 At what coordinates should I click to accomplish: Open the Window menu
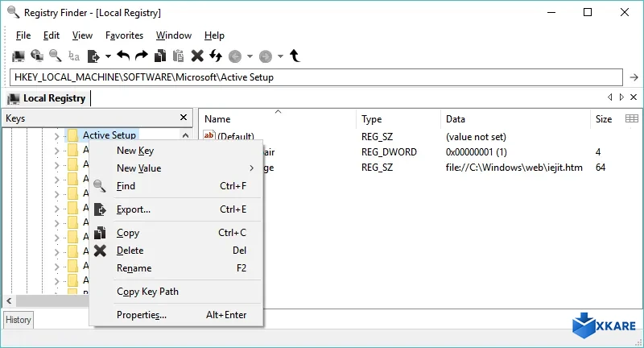click(174, 35)
